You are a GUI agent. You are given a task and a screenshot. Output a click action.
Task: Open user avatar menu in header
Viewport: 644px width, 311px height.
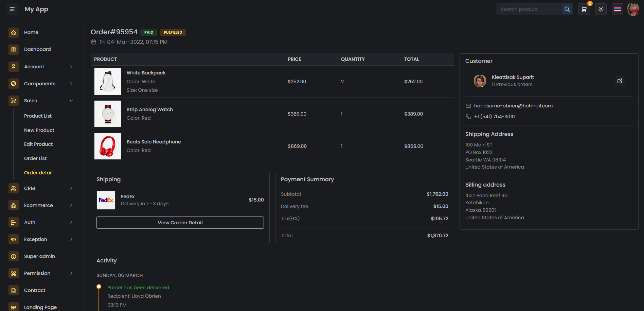(x=633, y=9)
